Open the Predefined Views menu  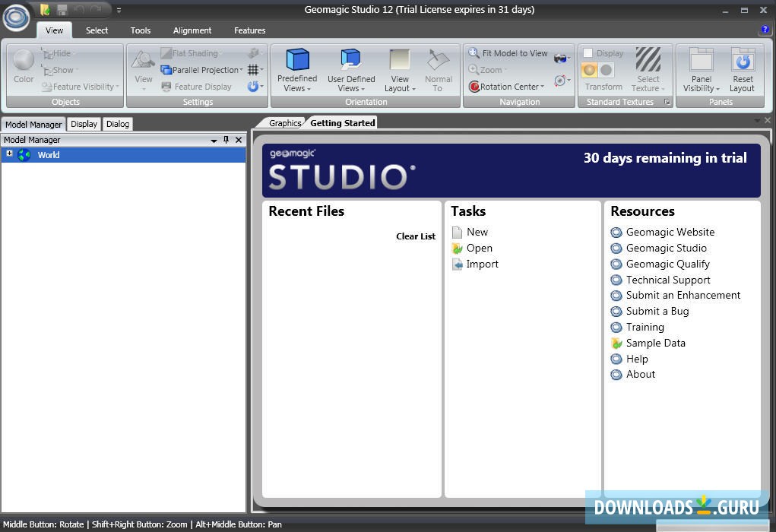[x=297, y=70]
